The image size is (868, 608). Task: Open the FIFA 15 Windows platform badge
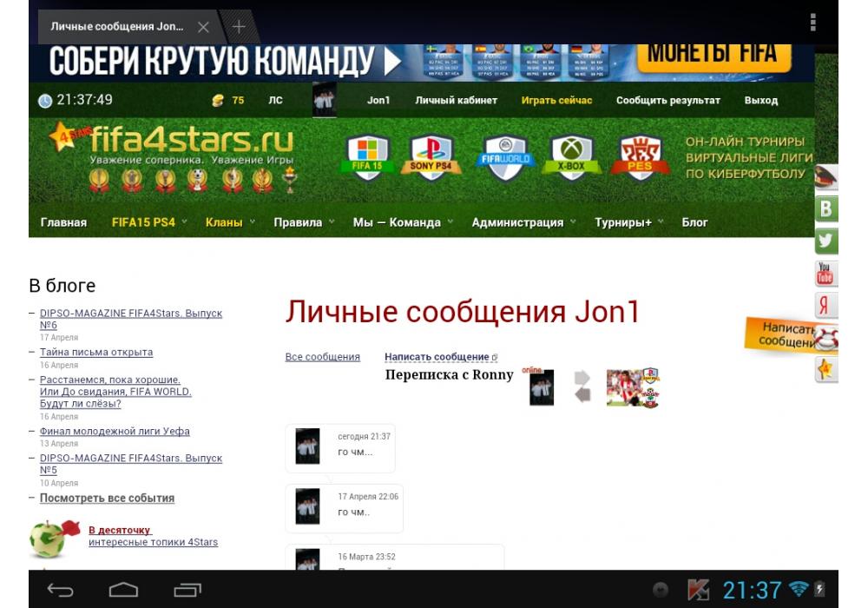pos(367,158)
